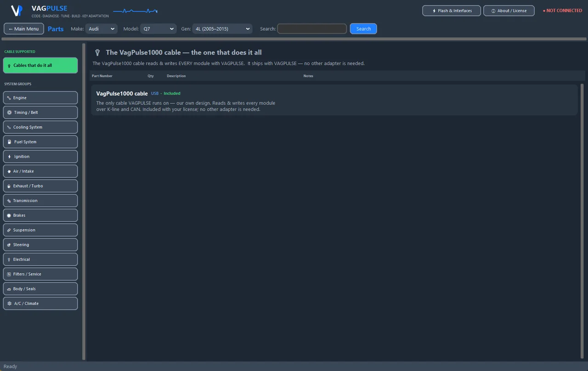This screenshot has height=371, width=588.
Task: Click the blue Search button
Action: 363,29
